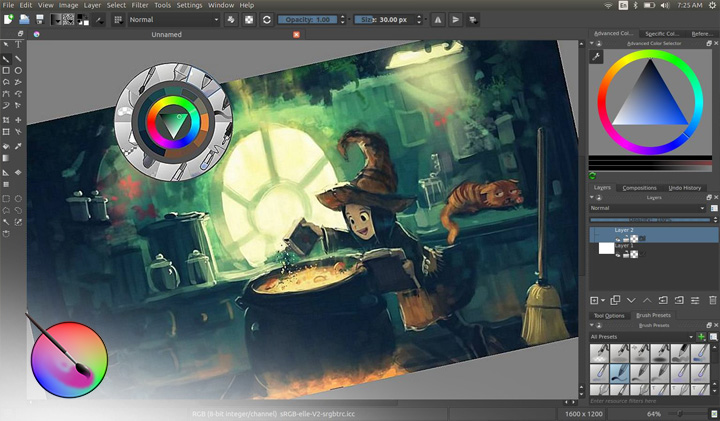Open the Filter menu
This screenshot has height=421, width=720.
[140, 5]
